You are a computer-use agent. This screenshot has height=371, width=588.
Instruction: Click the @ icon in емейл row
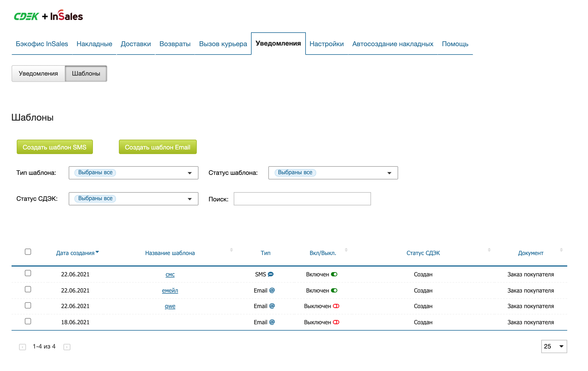(x=272, y=290)
